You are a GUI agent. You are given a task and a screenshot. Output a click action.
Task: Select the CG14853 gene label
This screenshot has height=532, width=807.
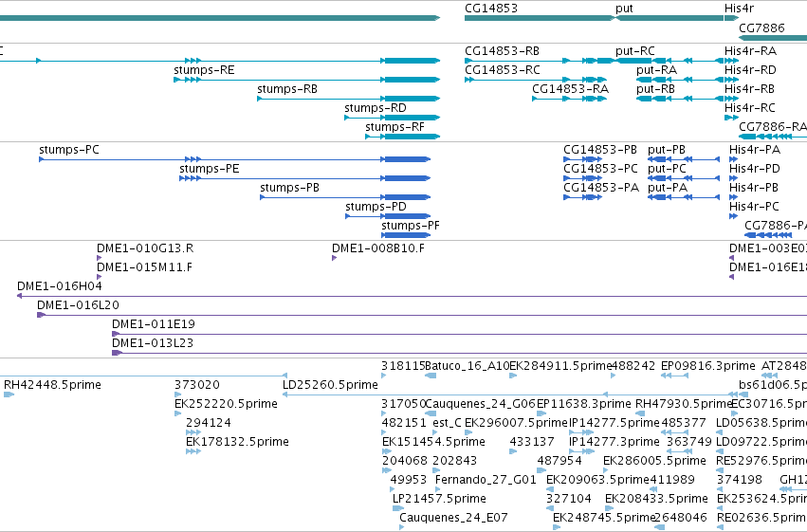pyautogui.click(x=491, y=9)
